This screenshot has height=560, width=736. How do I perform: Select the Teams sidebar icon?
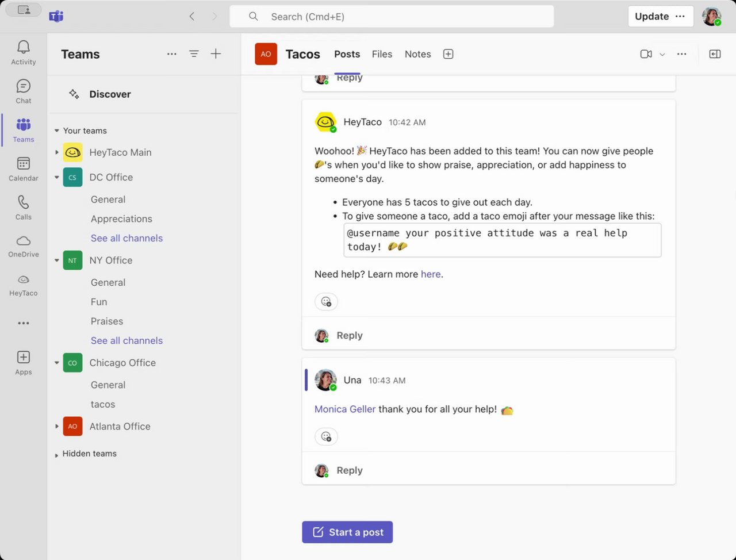point(24,130)
